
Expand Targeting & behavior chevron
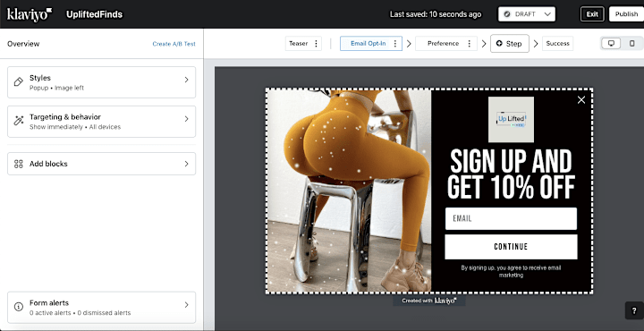pos(186,119)
